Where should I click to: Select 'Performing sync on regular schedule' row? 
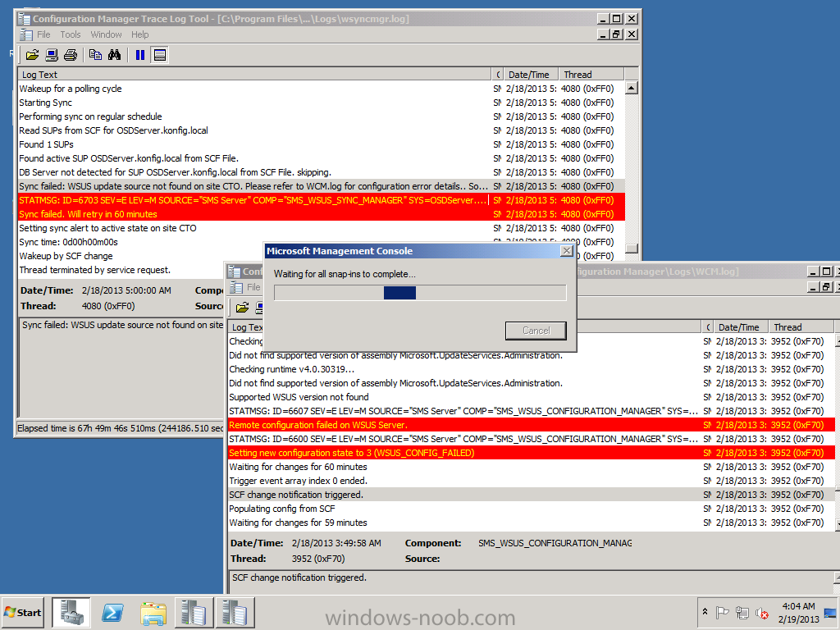click(322, 116)
